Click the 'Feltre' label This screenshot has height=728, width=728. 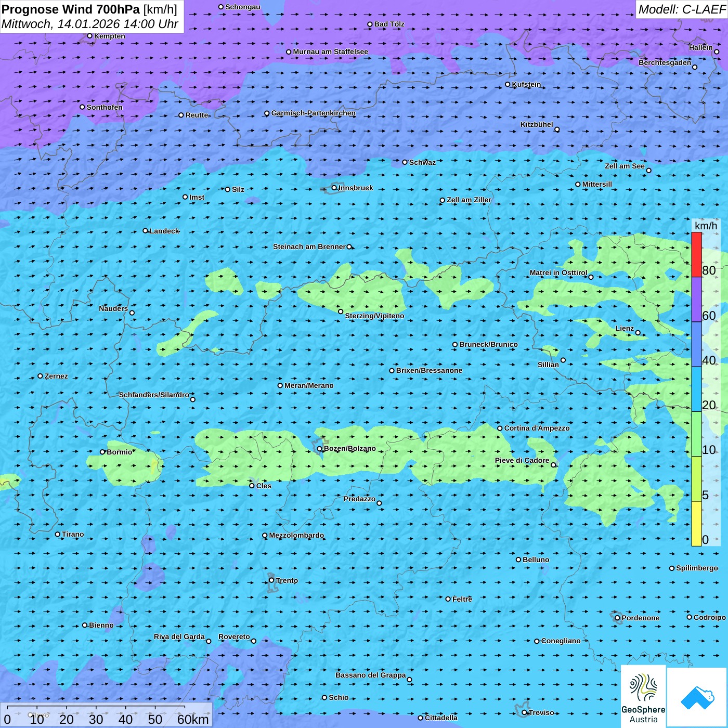(x=462, y=599)
